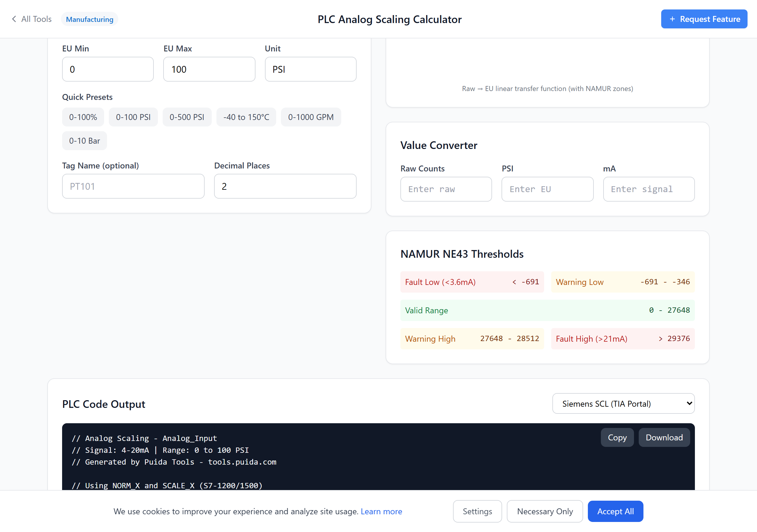The image size is (757, 532).
Task: Click the plus icon on Request Feature
Action: [x=672, y=19]
